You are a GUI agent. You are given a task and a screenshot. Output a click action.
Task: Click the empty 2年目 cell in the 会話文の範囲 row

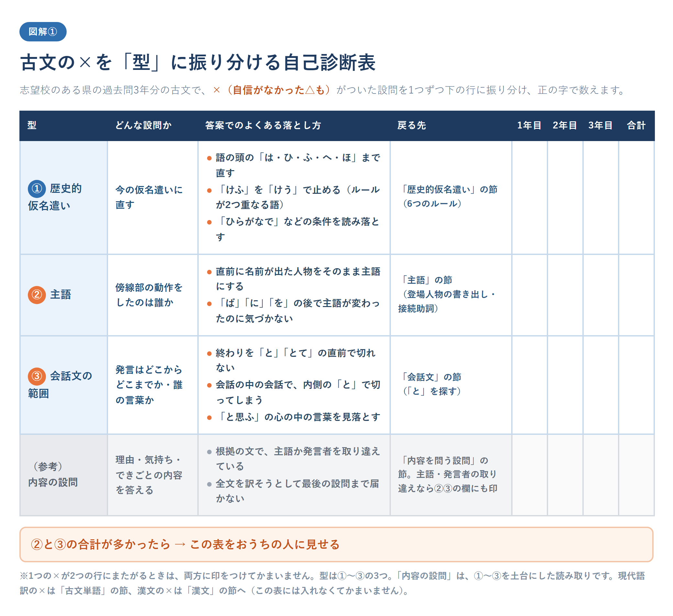(x=565, y=385)
